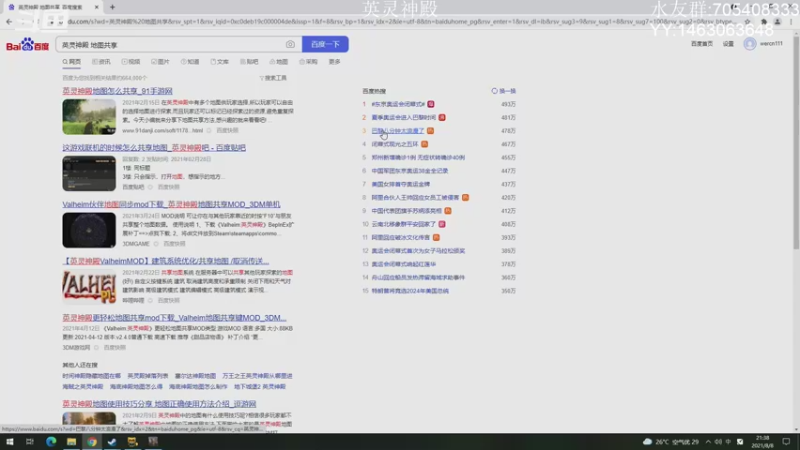Open File Explorer from the taskbar
This screenshot has width=800, height=450.
(x=71, y=442)
